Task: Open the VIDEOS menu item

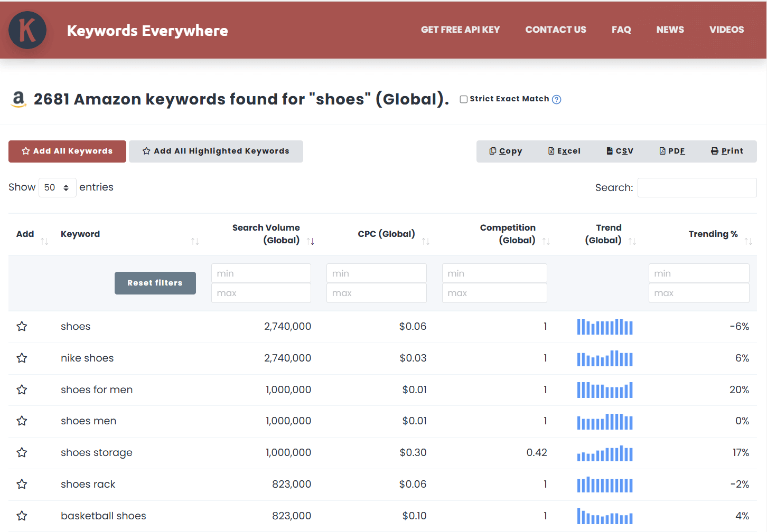Action: click(x=726, y=30)
